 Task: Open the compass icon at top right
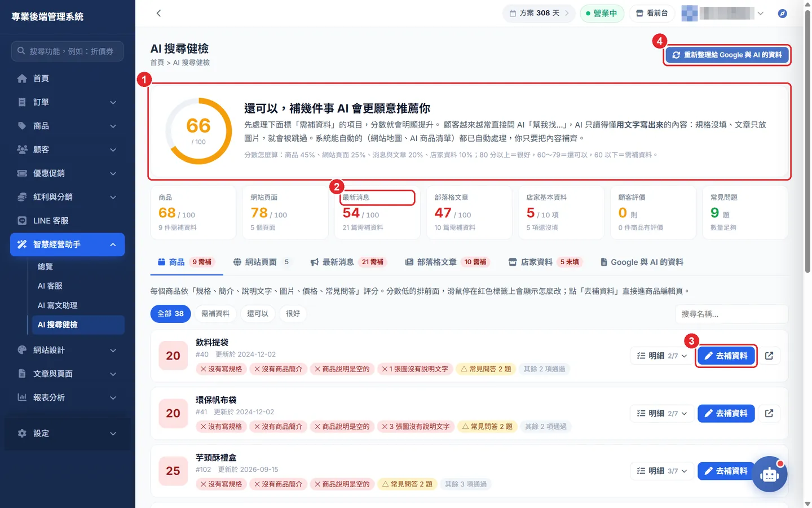(x=782, y=13)
